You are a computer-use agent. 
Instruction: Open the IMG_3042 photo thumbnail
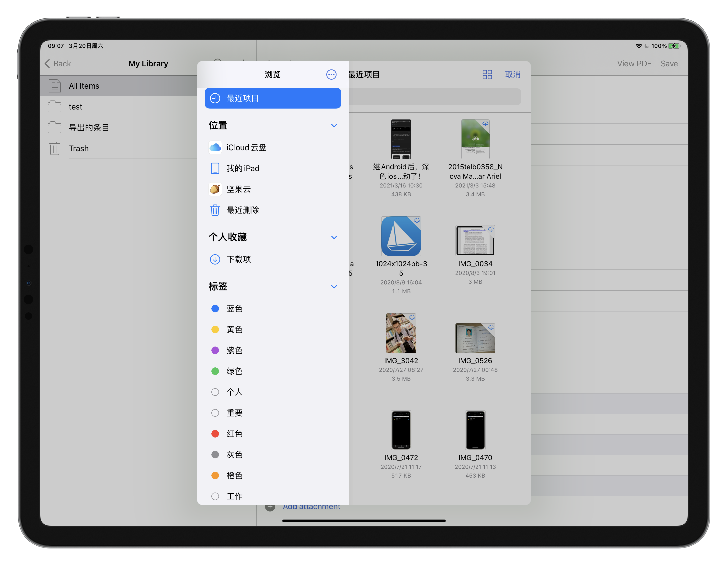click(401, 333)
